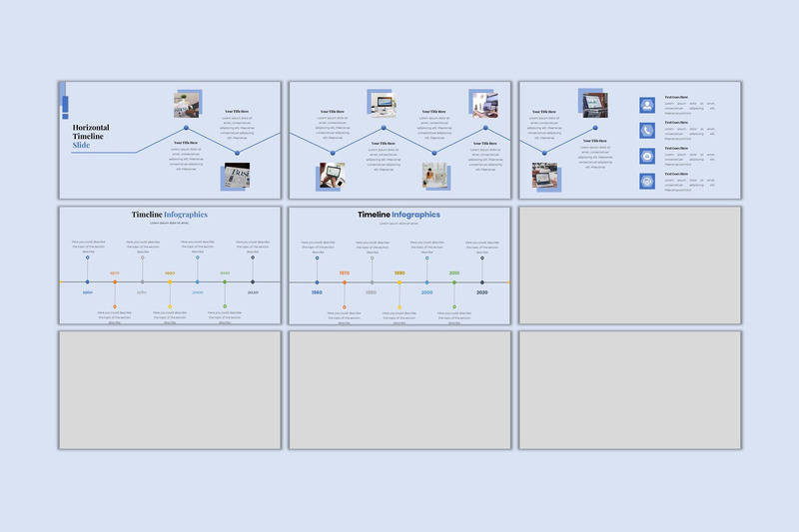Click the blue 1960 marker on the left timeline
Viewport: 799px width, 532px height.
[x=87, y=282]
